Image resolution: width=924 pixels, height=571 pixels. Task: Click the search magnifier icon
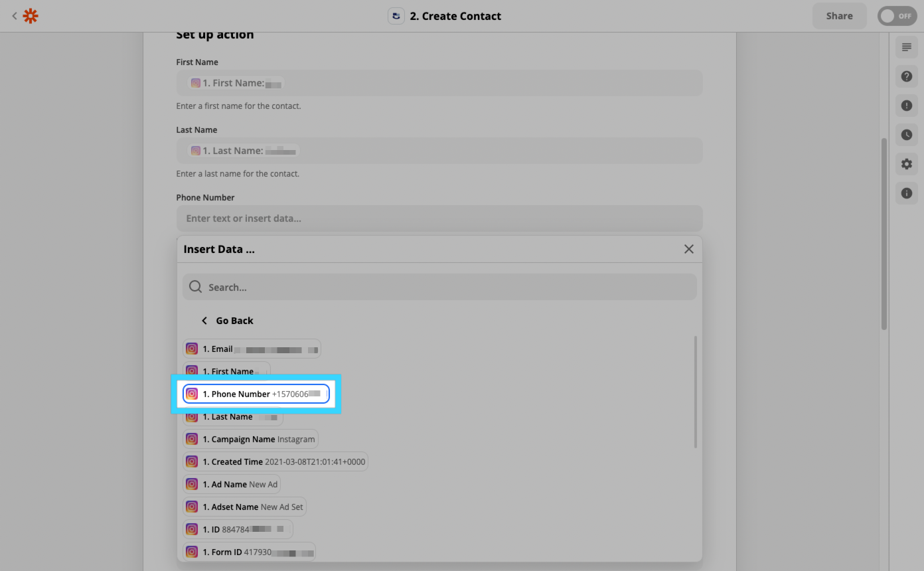(x=195, y=287)
